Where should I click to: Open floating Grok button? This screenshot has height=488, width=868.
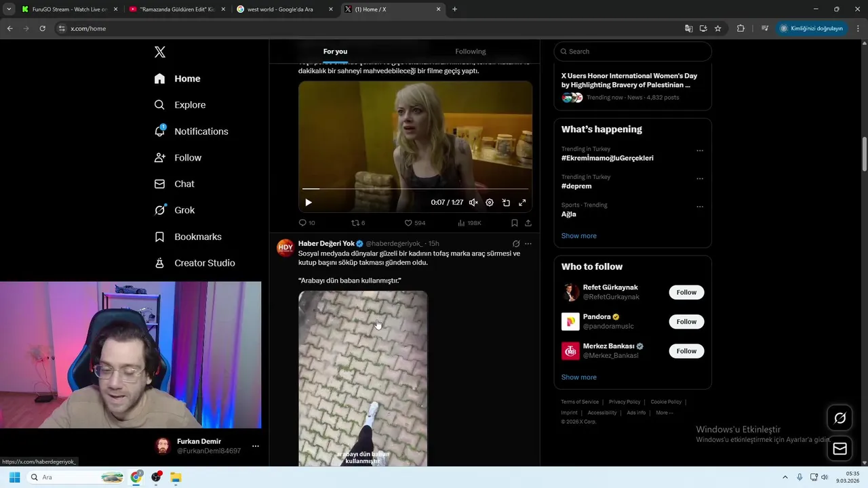pyautogui.click(x=840, y=418)
